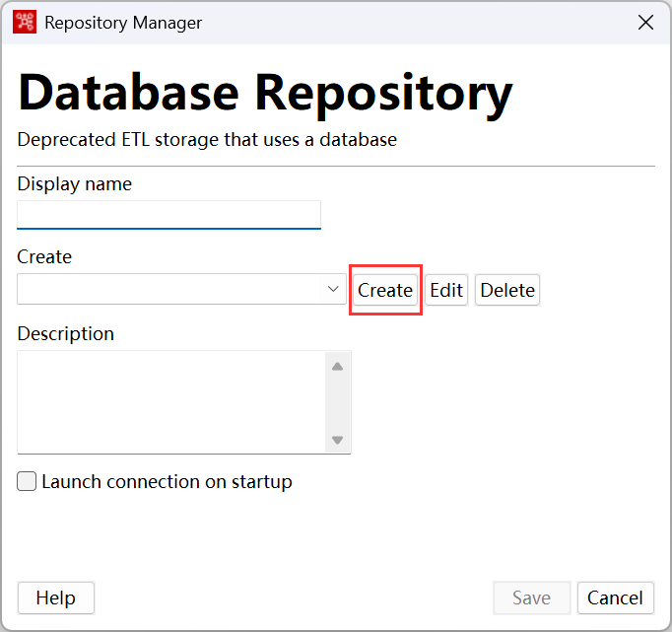Click the Database Repository heading
672x632 pixels.
[265, 94]
